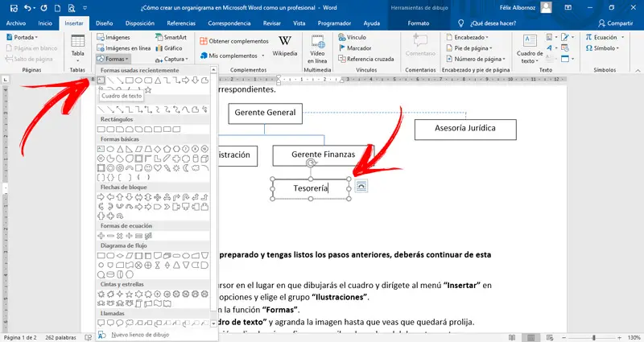
Task: Expand the Captura dropdown
Action: [x=171, y=59]
